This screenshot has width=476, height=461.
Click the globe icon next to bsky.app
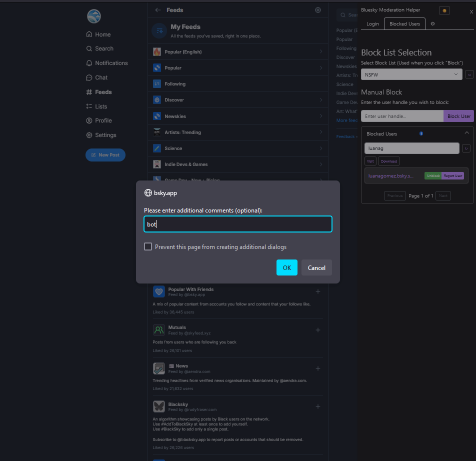tap(148, 192)
